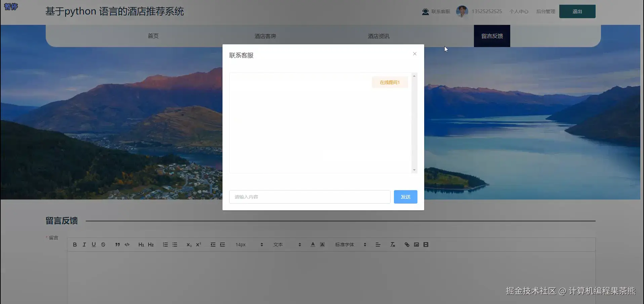Open the background highlight color picker
Screen dimensions: 644x304
pos(322,245)
